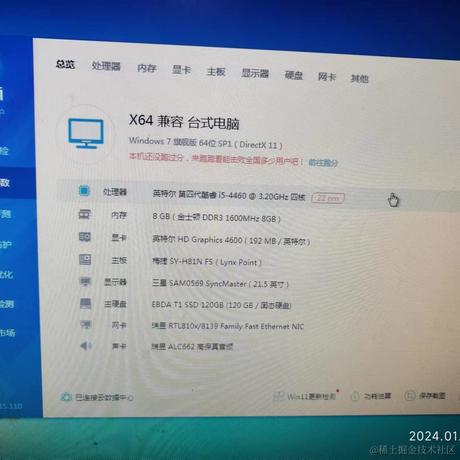The height and width of the screenshot is (460, 460).
Task: Follow the 前往跑分 link
Action: click(323, 163)
